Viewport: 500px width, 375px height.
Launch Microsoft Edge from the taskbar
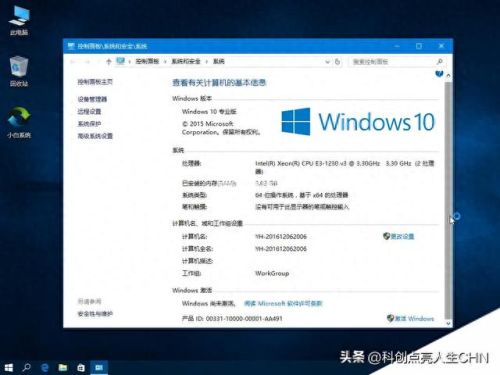(x=44, y=367)
